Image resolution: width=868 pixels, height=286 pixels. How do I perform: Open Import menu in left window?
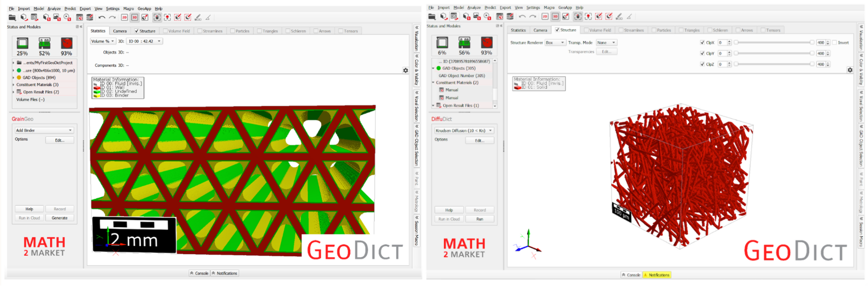point(24,8)
